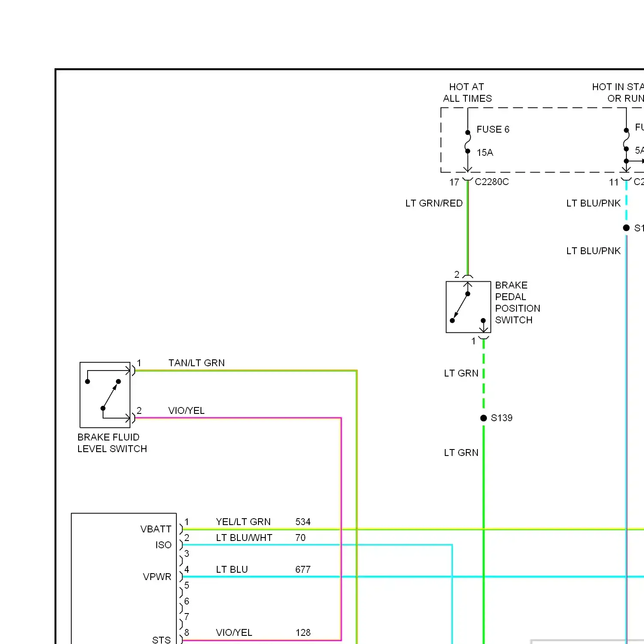The height and width of the screenshot is (644, 644).
Task: Click the VPWR pin label
Action: tap(157, 577)
